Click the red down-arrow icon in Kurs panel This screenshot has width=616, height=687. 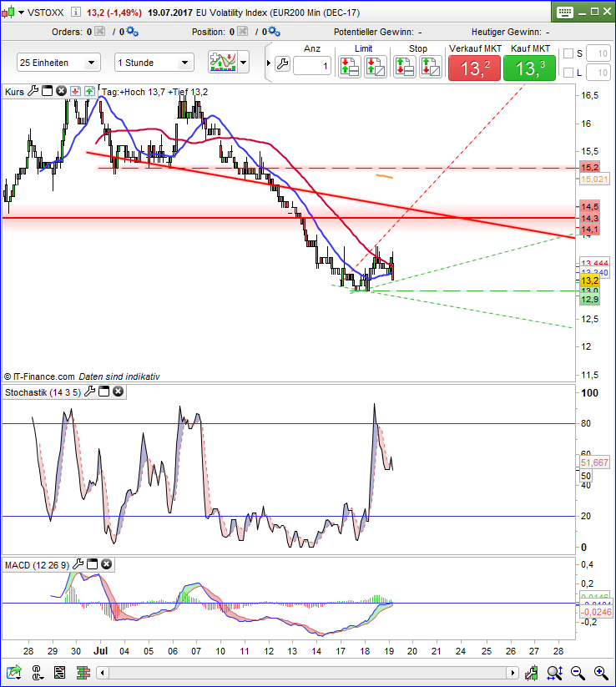pos(75,91)
